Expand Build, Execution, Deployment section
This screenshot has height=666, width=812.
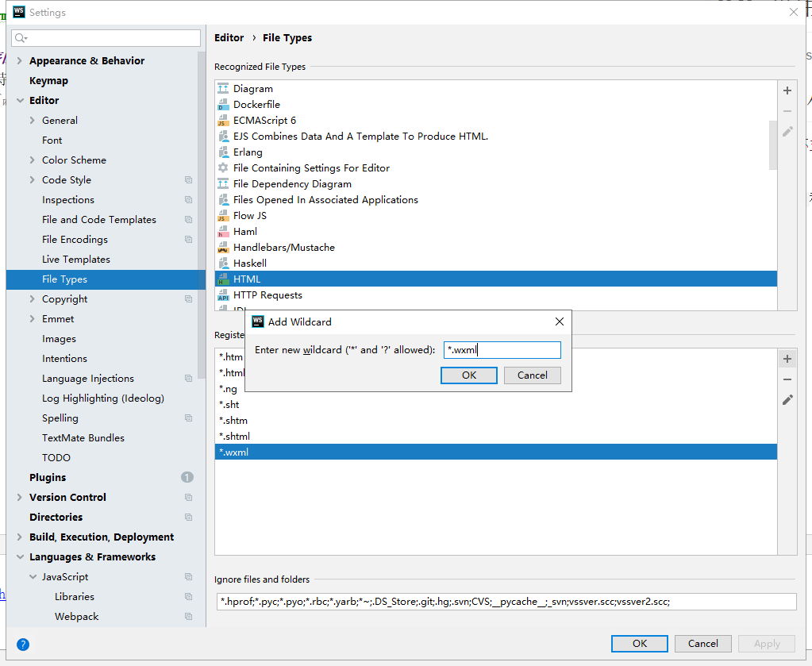tap(20, 537)
